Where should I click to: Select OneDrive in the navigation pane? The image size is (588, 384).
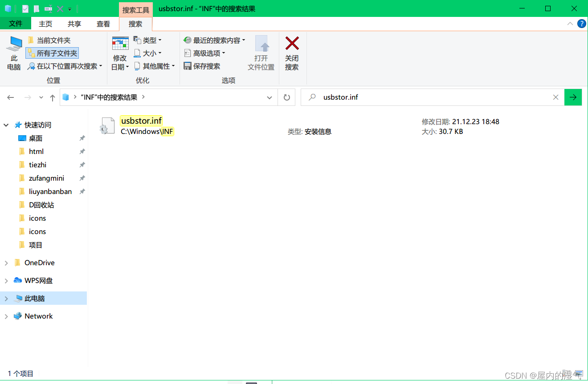pyautogui.click(x=39, y=263)
